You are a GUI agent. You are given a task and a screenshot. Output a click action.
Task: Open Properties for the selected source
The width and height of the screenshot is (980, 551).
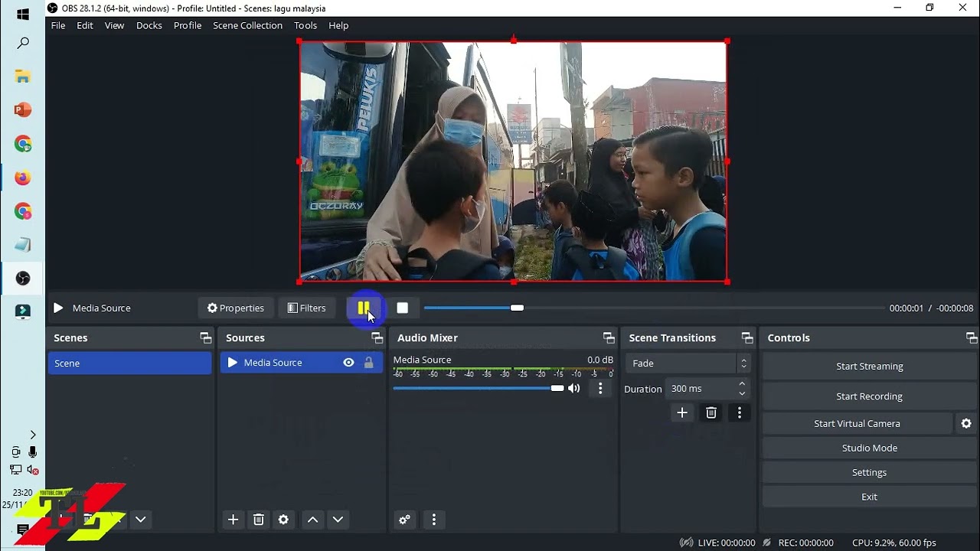click(x=236, y=308)
